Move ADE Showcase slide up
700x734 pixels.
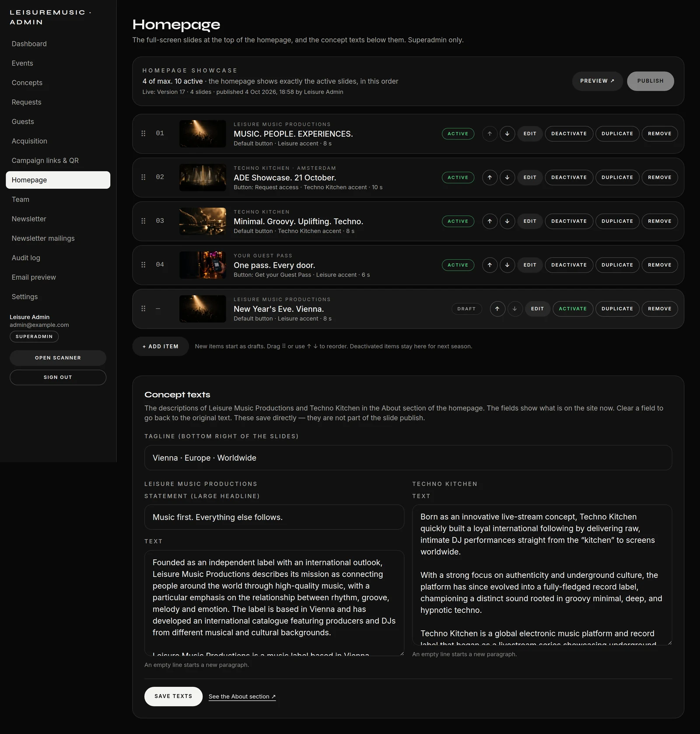(x=490, y=177)
